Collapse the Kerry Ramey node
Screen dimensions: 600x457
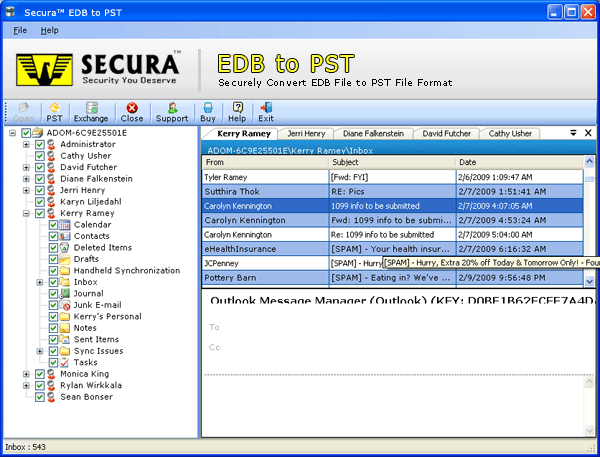[x=26, y=214]
